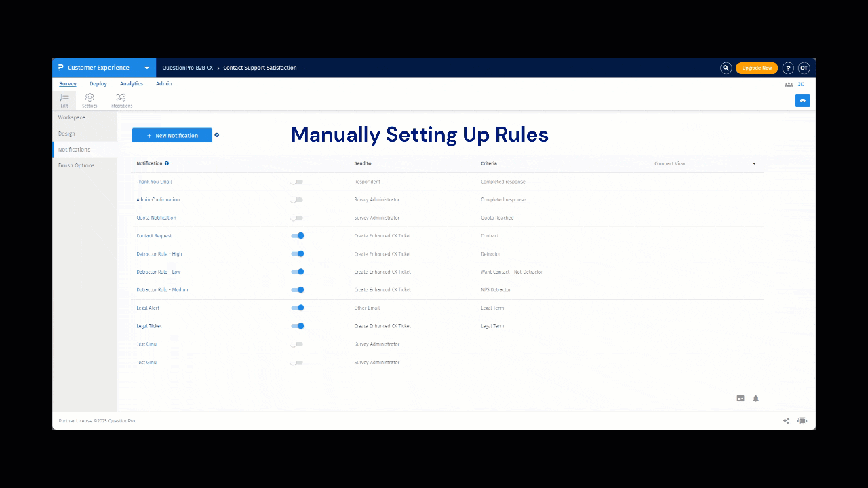Click the "Contract" criteria cell
The height and width of the screenshot is (488, 868).
tap(490, 236)
